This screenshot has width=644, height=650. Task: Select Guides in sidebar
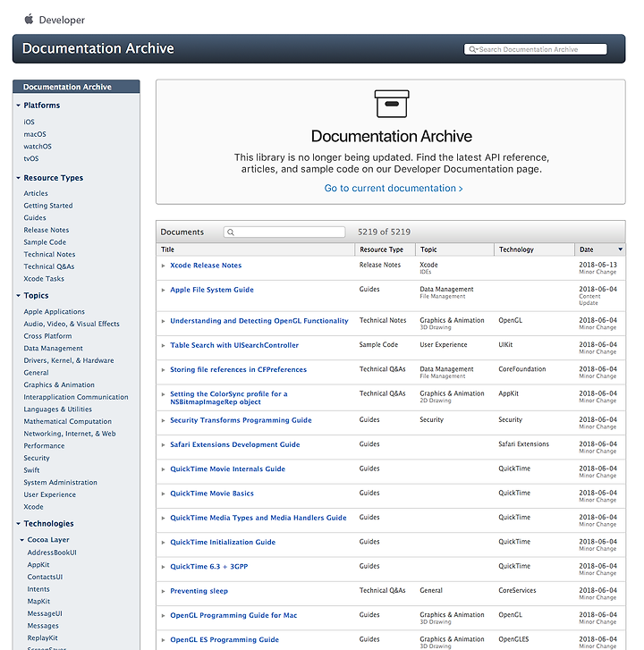[x=35, y=217]
